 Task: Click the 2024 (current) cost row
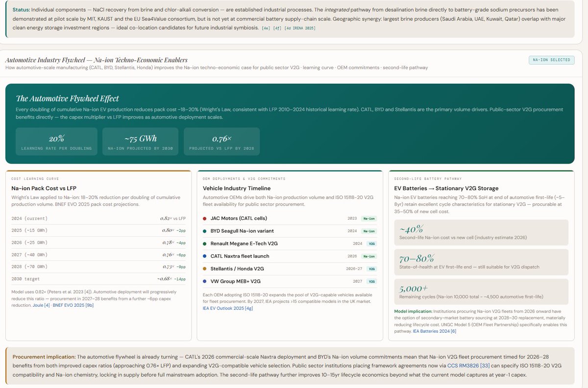98,218
